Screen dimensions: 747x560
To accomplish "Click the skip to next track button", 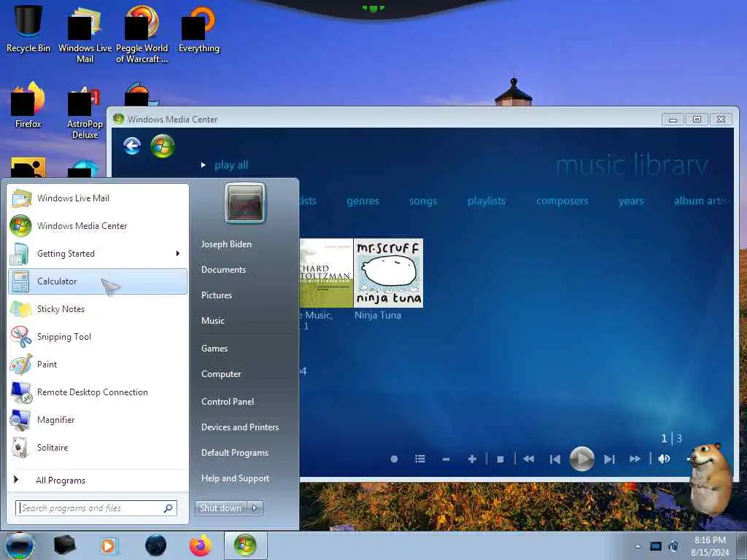I will click(x=609, y=459).
